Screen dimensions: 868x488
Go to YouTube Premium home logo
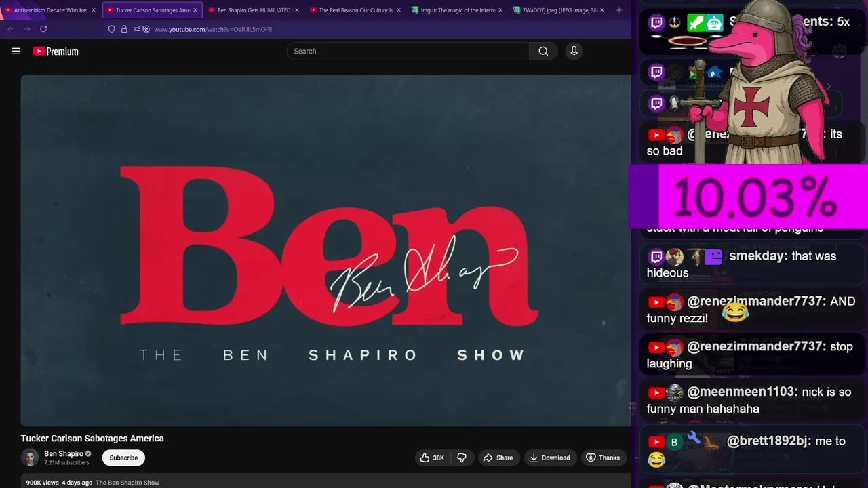coord(56,51)
